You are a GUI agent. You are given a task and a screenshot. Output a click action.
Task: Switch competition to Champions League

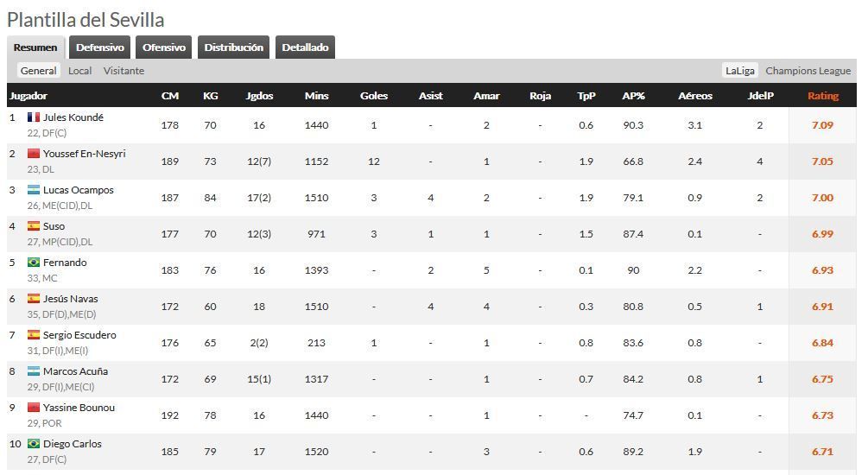(x=808, y=71)
